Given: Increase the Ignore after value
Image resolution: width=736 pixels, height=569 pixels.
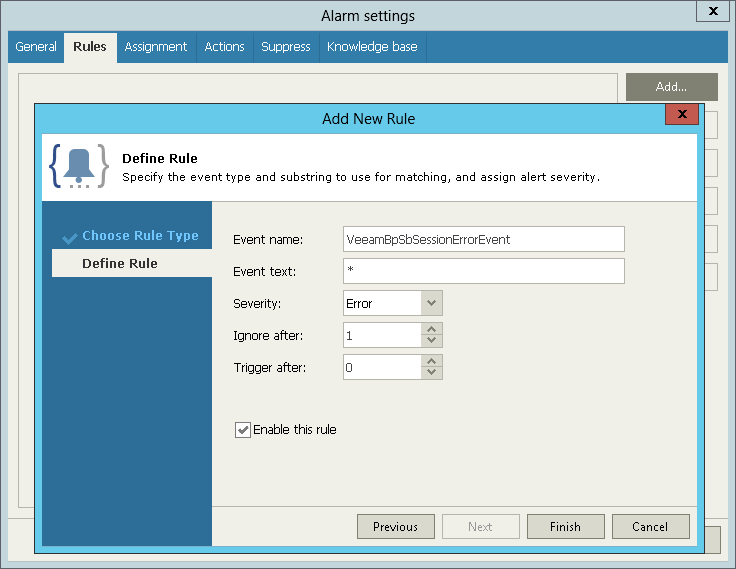Looking at the screenshot, I should pyautogui.click(x=432, y=329).
